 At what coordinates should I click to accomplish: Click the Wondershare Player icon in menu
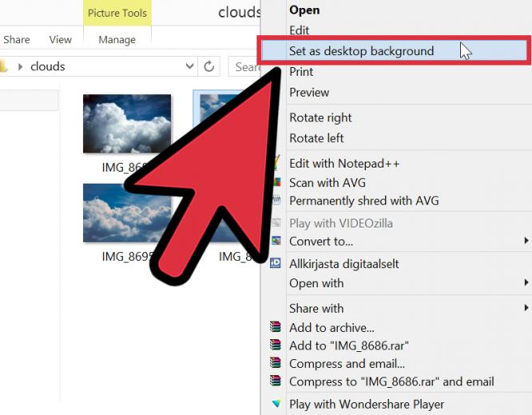click(276, 404)
